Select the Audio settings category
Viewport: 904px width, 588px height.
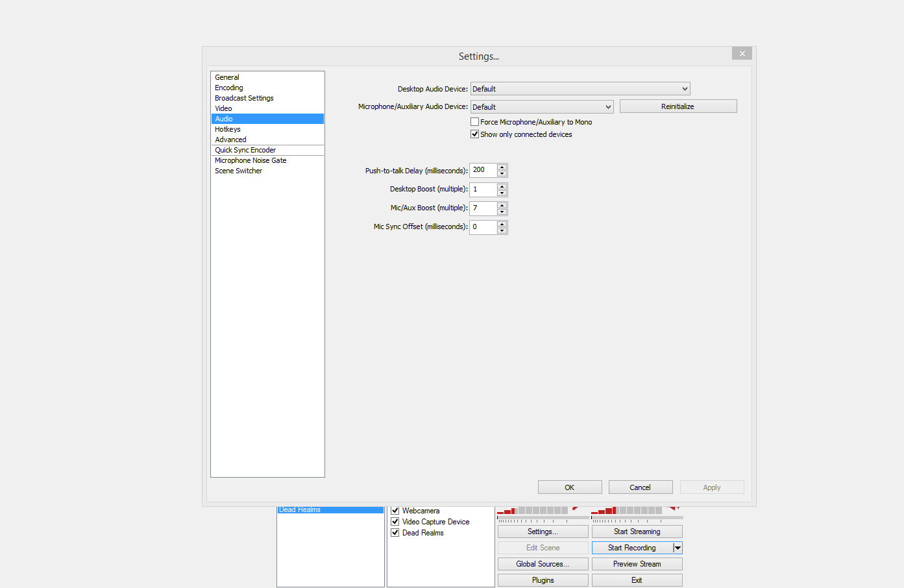[x=267, y=119]
